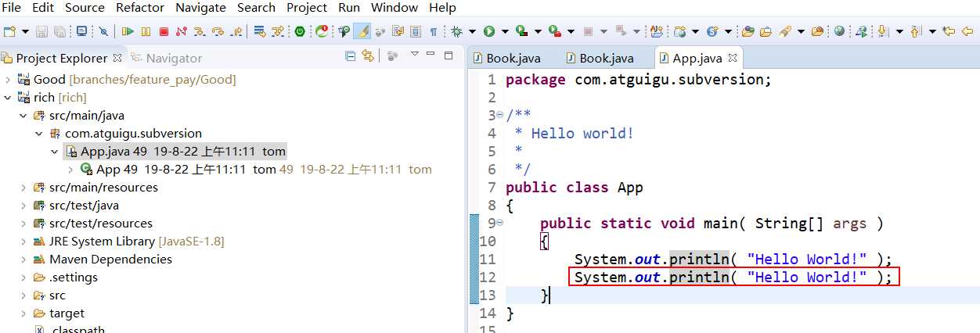Toggle Mark Occurrences highlighter icon
This screenshot has height=333, width=980.
click(x=362, y=31)
